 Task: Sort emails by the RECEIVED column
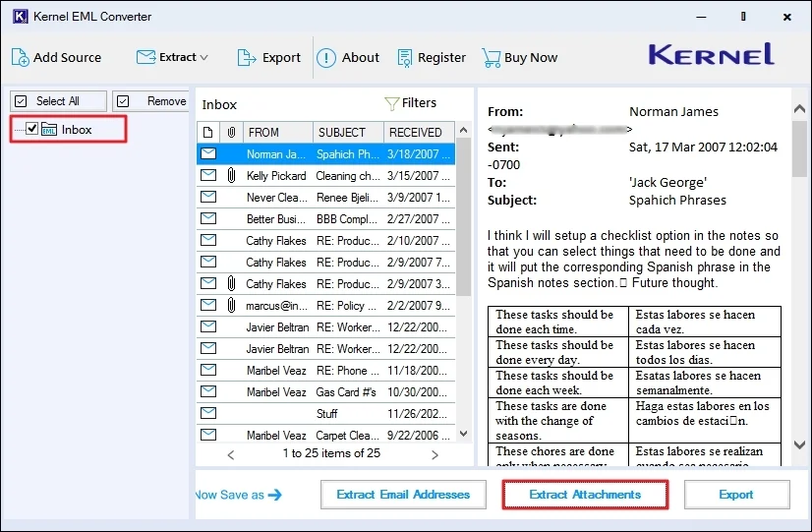pyautogui.click(x=415, y=132)
